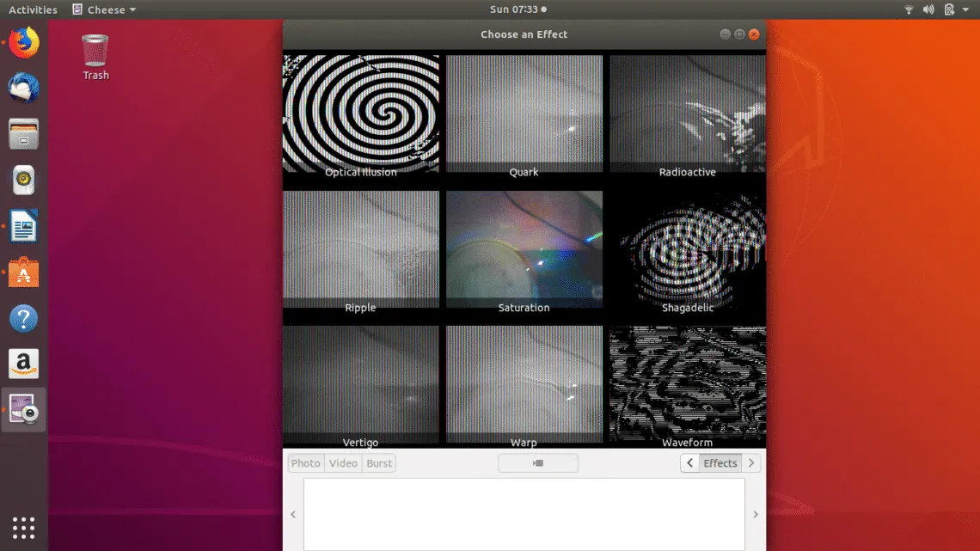Image resolution: width=980 pixels, height=551 pixels.
Task: Go to previous effects page
Action: pos(690,463)
